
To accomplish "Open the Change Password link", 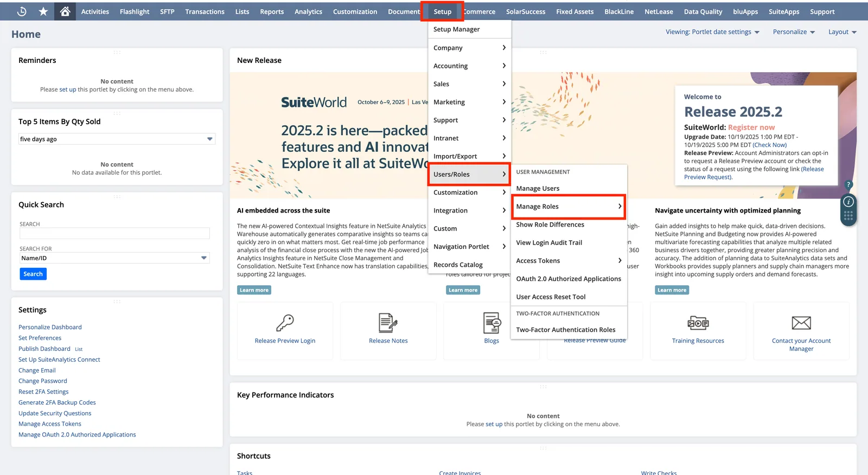I will pyautogui.click(x=43, y=381).
